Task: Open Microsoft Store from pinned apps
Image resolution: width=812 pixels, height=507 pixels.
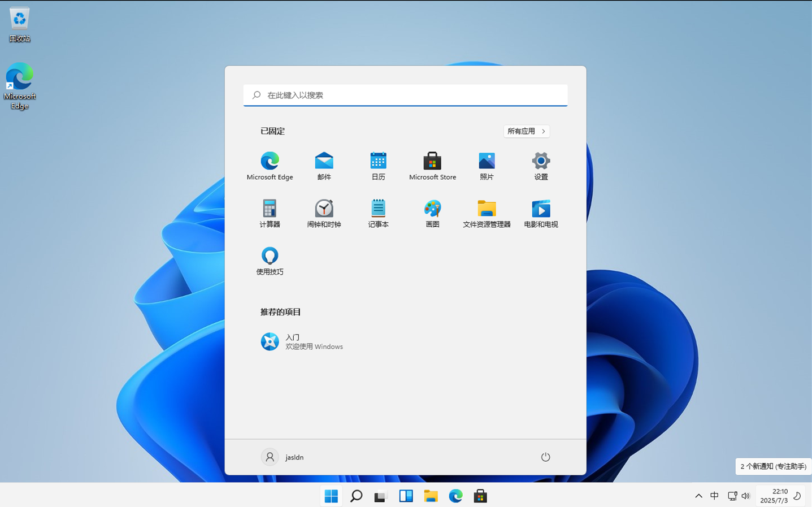Action: click(x=432, y=166)
